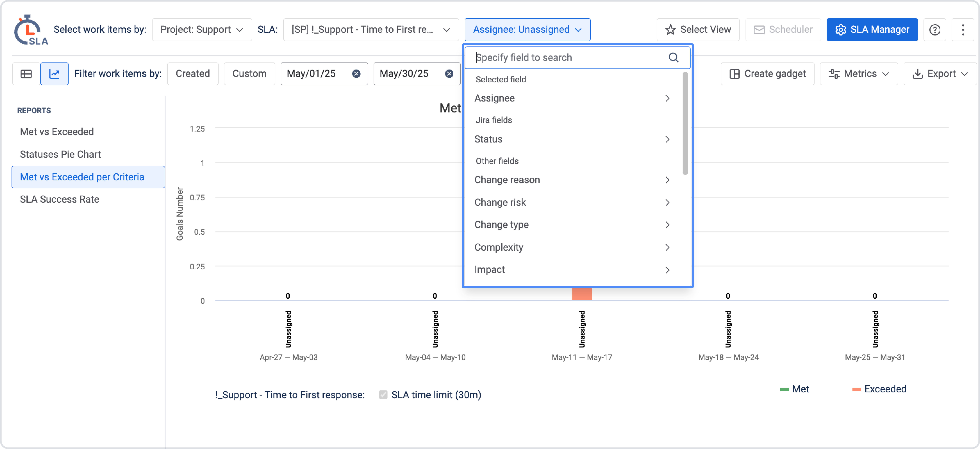
Task: Select Met vs Exceeded per Criteria report
Action: (88, 177)
